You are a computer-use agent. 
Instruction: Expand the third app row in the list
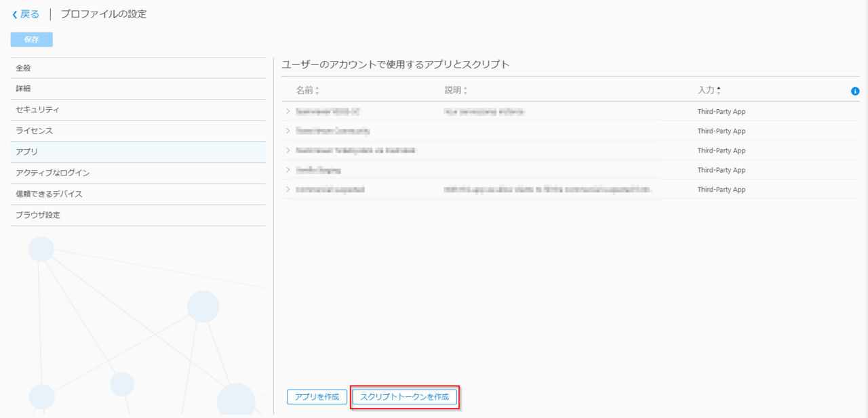point(288,150)
